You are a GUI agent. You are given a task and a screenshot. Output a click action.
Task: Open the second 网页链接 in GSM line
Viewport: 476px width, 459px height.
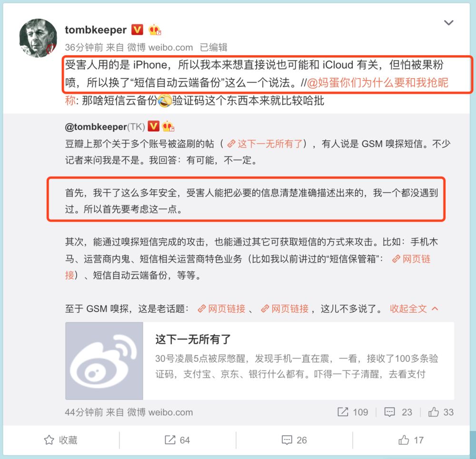[x=285, y=309]
